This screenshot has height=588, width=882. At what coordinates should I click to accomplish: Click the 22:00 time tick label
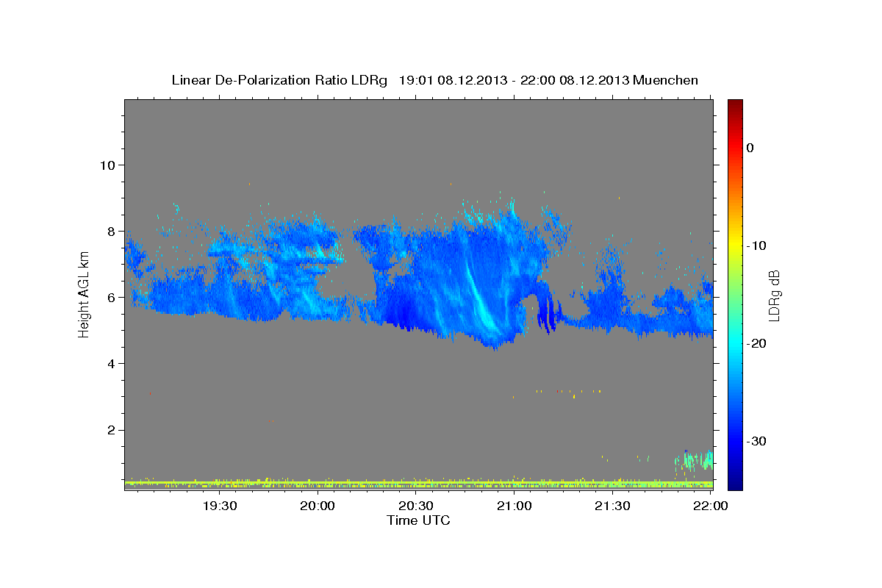tap(710, 506)
